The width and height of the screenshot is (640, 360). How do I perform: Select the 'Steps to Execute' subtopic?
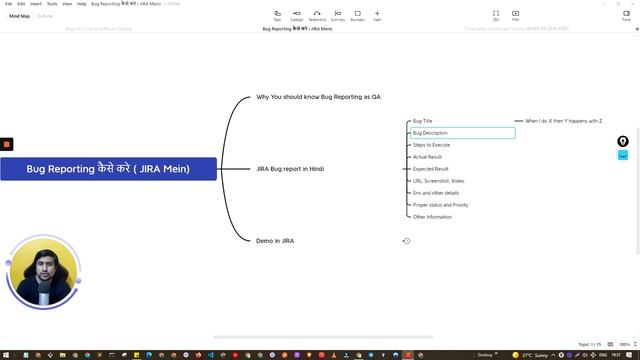click(x=431, y=145)
